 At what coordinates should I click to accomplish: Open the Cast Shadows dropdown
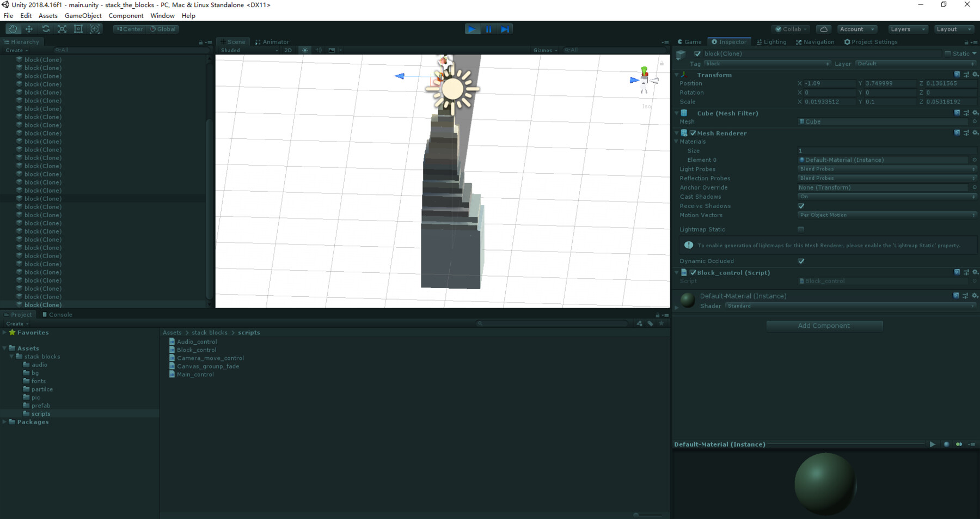click(886, 196)
